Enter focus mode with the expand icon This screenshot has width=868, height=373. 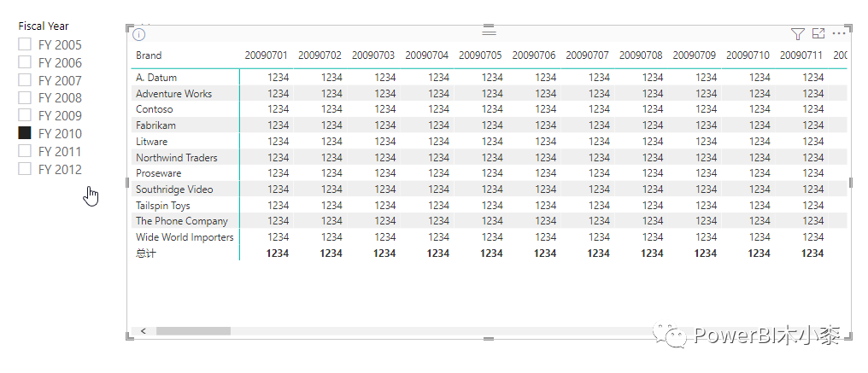point(818,34)
